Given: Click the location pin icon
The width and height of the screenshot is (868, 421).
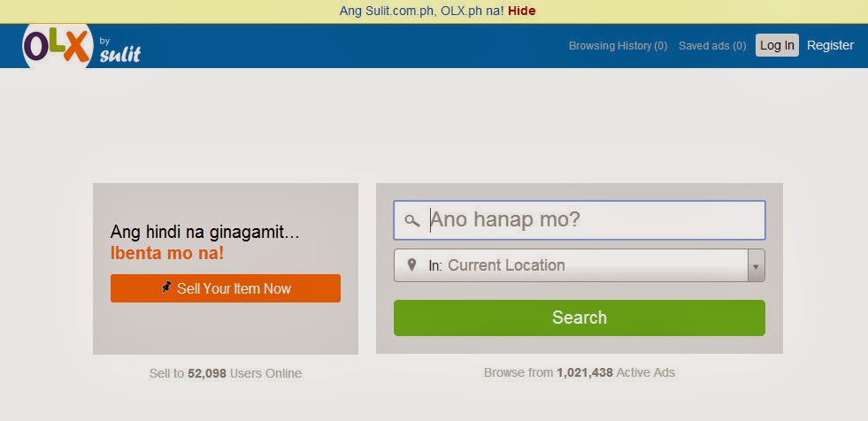Looking at the screenshot, I should (x=411, y=264).
